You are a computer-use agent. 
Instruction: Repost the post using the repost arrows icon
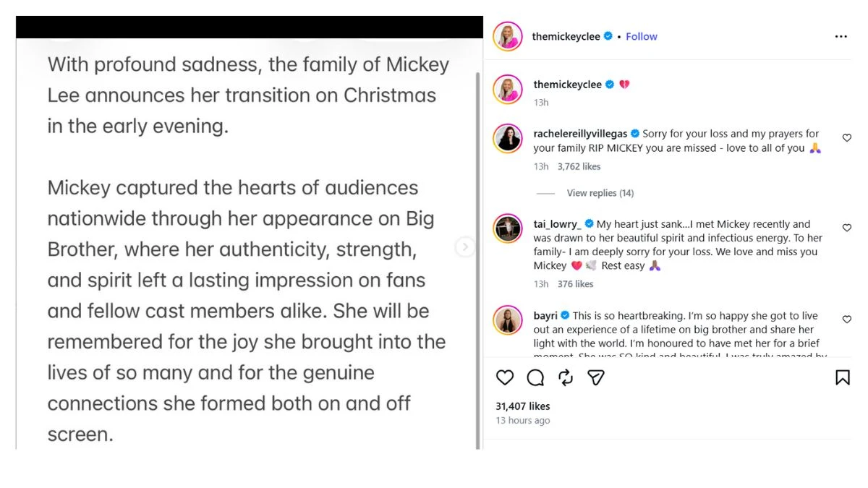[566, 377]
